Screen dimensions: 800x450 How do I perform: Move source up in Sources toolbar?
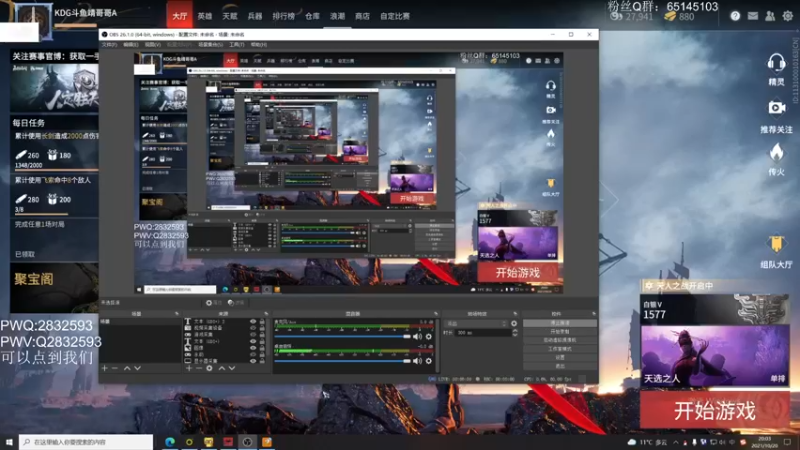point(221,368)
